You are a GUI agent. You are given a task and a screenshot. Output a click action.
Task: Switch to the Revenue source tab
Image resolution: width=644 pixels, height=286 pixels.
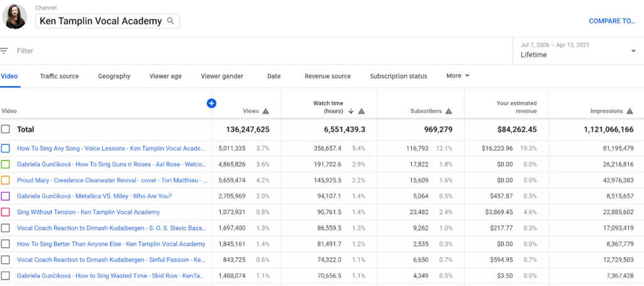pyautogui.click(x=328, y=76)
